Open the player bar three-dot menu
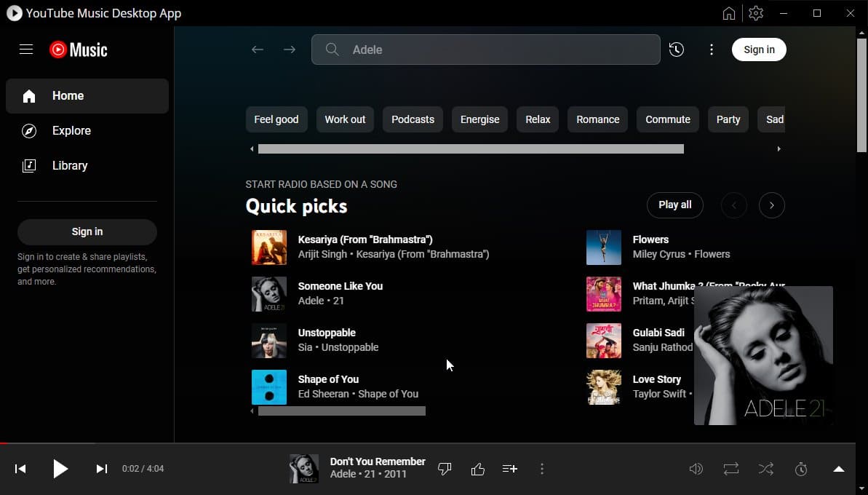This screenshot has height=495, width=868. (542, 469)
